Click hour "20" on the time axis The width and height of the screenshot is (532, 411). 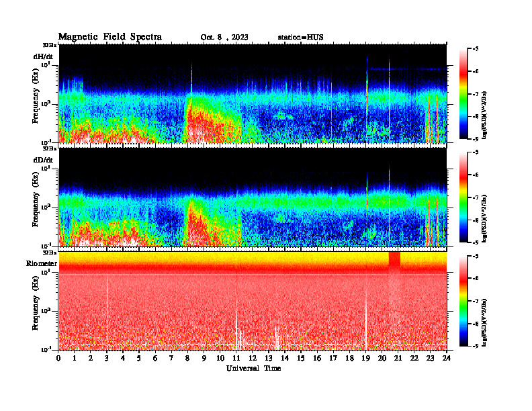[x=382, y=358]
